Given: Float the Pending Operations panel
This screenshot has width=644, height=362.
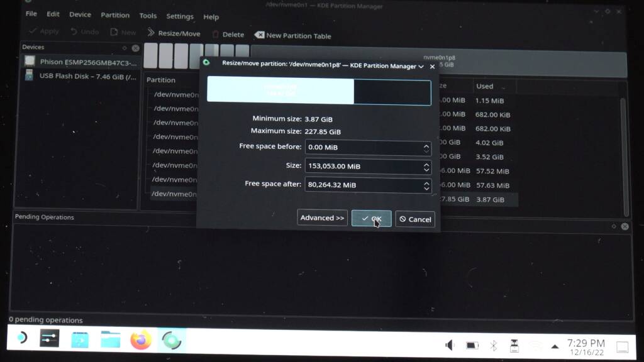Looking at the screenshot, I should point(614,226).
